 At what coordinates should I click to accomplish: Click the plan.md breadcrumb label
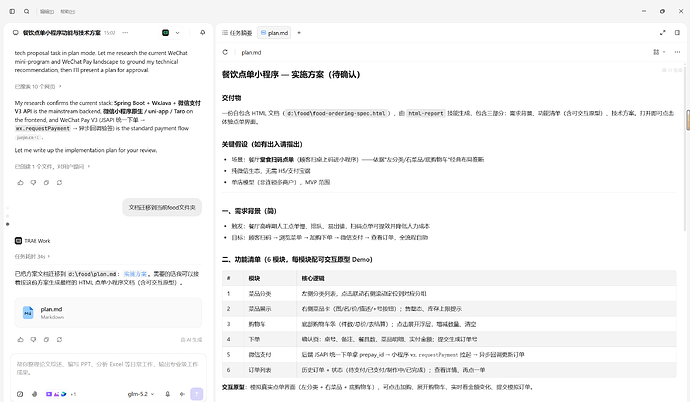click(251, 52)
